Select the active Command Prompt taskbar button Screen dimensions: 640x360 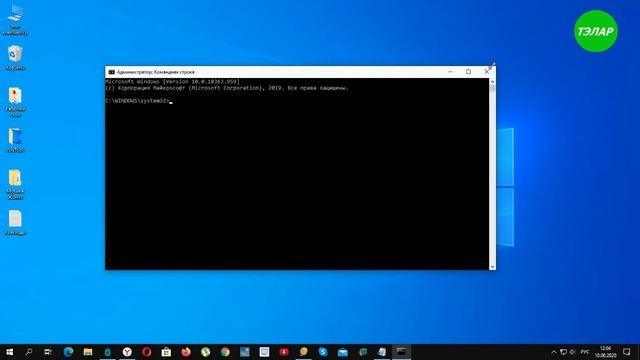click(x=401, y=352)
